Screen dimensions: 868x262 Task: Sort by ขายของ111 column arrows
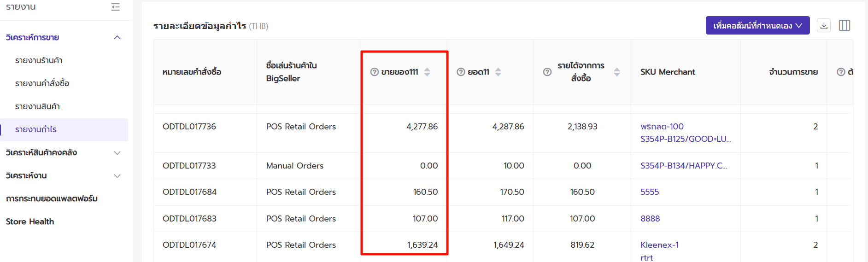[x=427, y=72]
